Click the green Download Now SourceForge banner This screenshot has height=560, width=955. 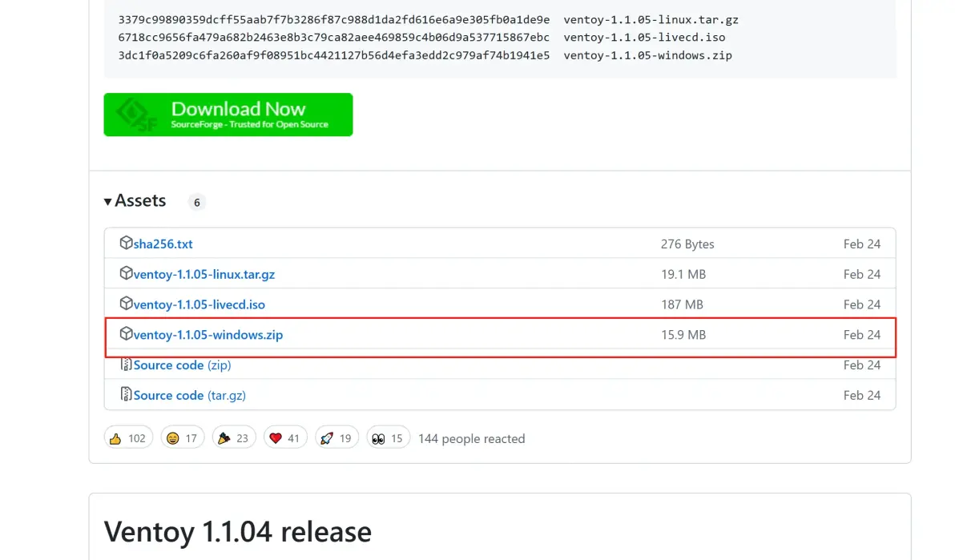pyautogui.click(x=228, y=115)
